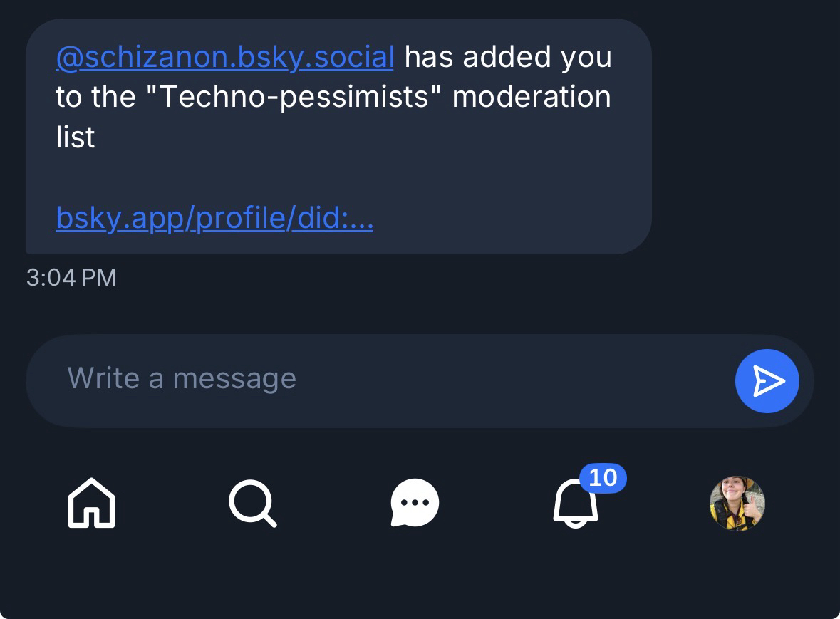Select the moderation list message bubble
This screenshot has width=840, height=619.
499,178
